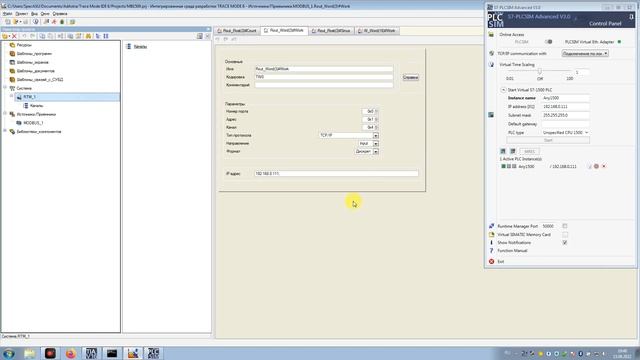Open the Проект menu

point(22,14)
